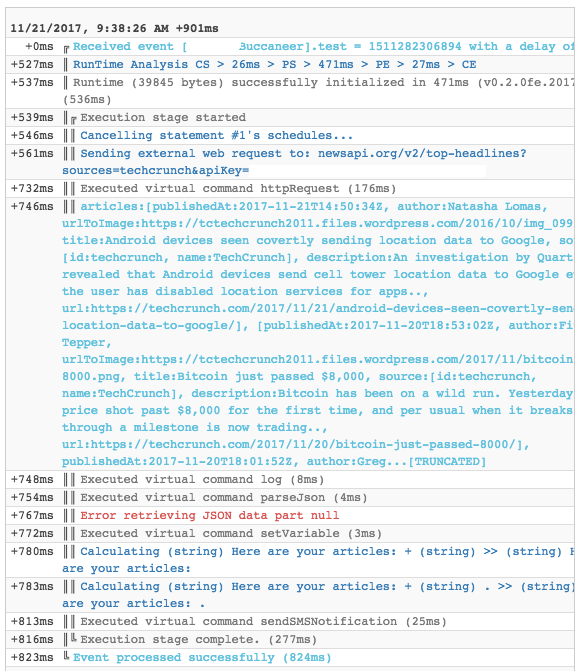Select the Received event log line
This screenshot has height=671, width=579.
click(324, 47)
